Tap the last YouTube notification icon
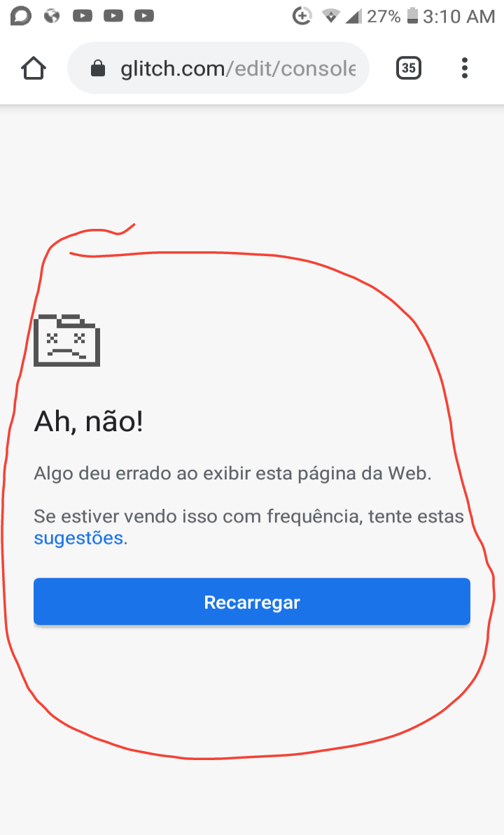Image resolution: width=504 pixels, height=835 pixels. (x=144, y=16)
